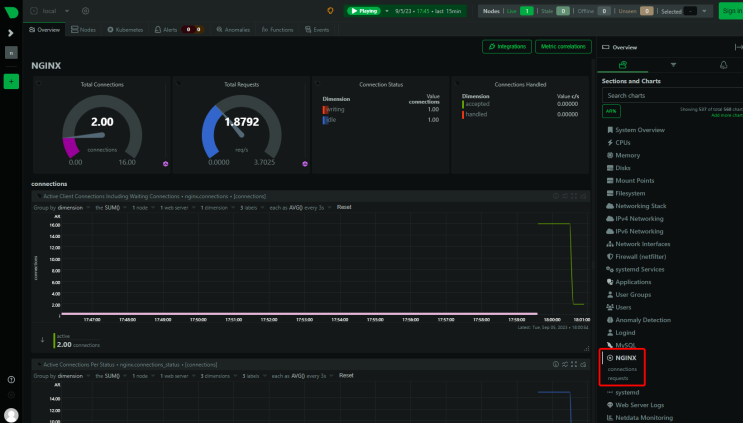Go to Memory section
Image resolution: width=743 pixels, height=423 pixels.
(x=627, y=155)
